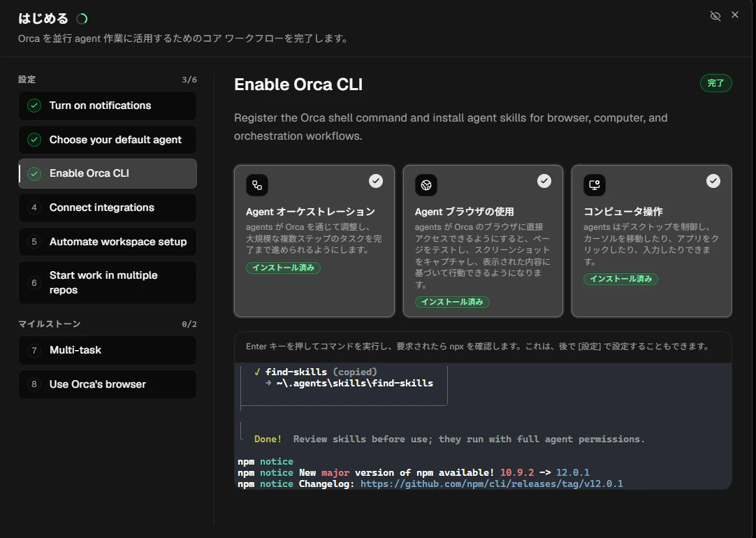Click step number 6 circle icon
Image resolution: width=756 pixels, height=538 pixels.
(34, 282)
